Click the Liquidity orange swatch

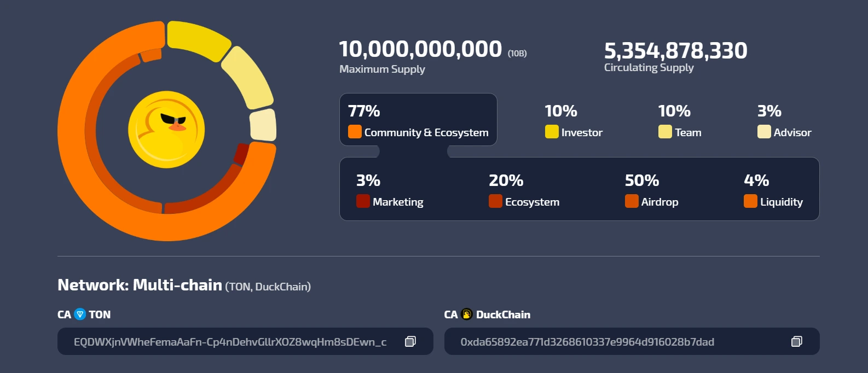[750, 201]
